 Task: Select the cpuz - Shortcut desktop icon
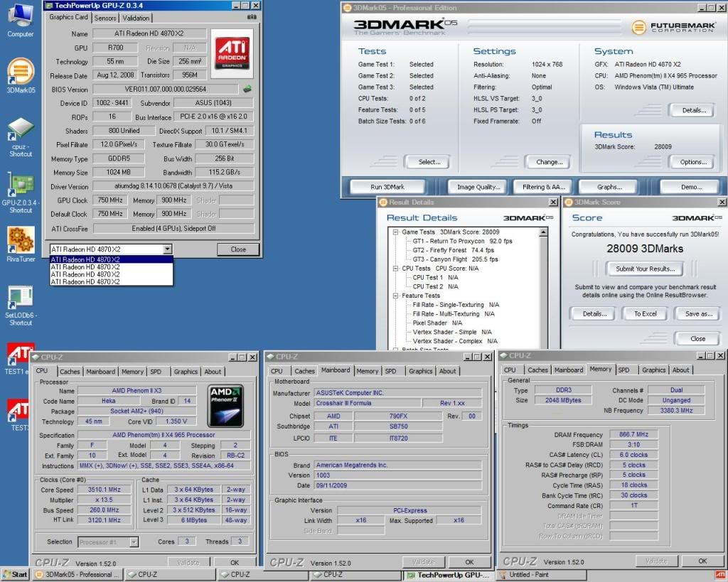point(21,137)
